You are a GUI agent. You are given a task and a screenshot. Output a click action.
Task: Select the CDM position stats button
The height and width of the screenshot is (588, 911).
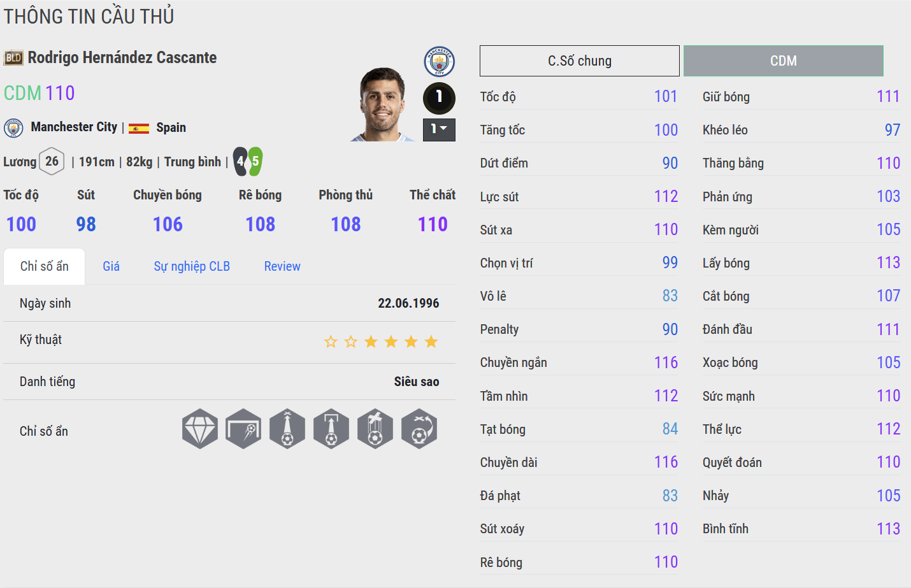(784, 61)
